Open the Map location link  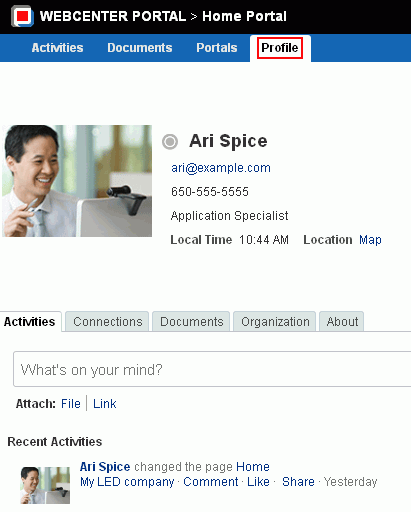tap(370, 240)
